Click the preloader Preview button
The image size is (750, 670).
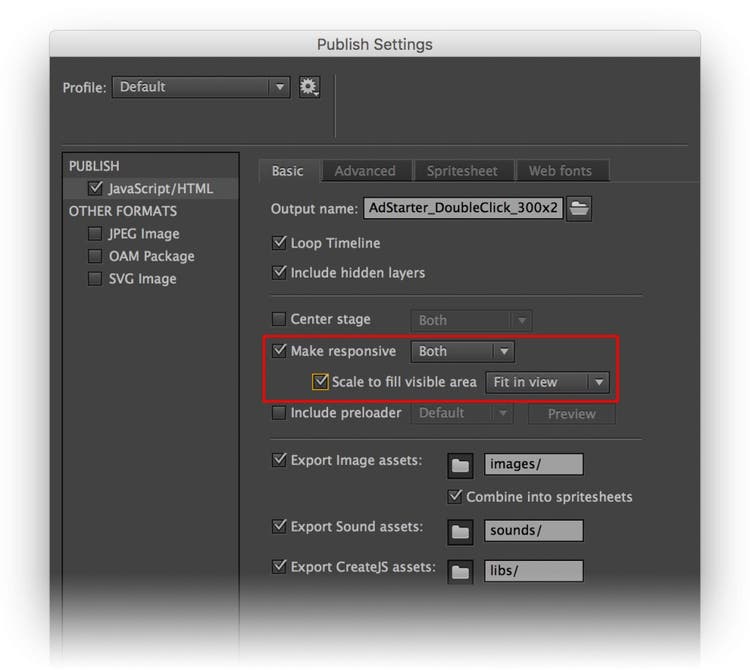572,414
